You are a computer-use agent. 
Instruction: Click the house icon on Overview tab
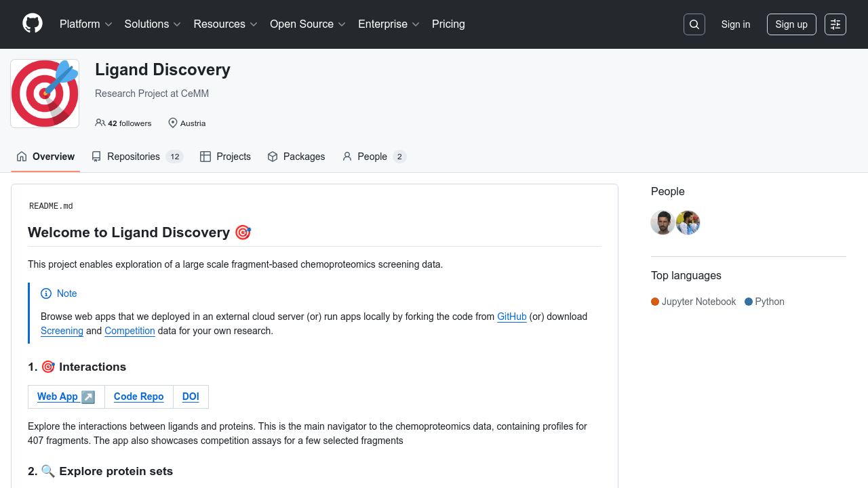21,157
